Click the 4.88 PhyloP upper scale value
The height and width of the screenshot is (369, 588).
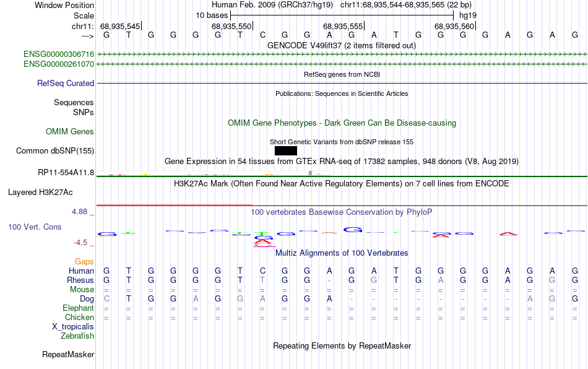(x=79, y=212)
